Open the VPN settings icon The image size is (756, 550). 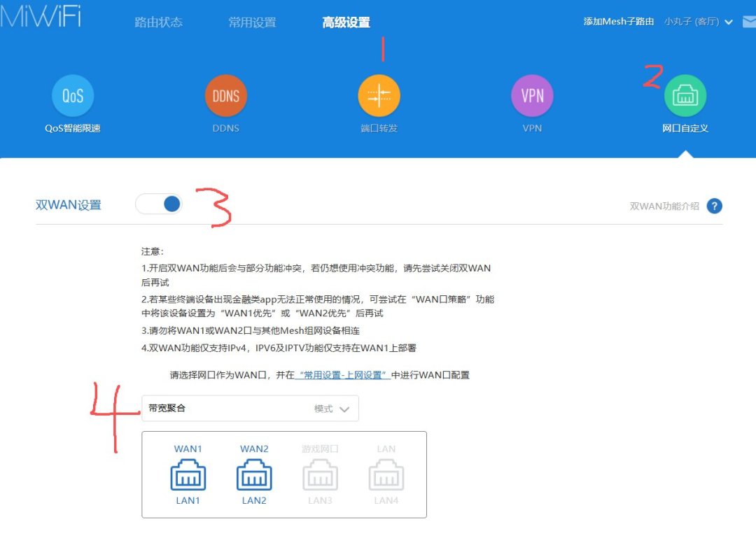(532, 95)
